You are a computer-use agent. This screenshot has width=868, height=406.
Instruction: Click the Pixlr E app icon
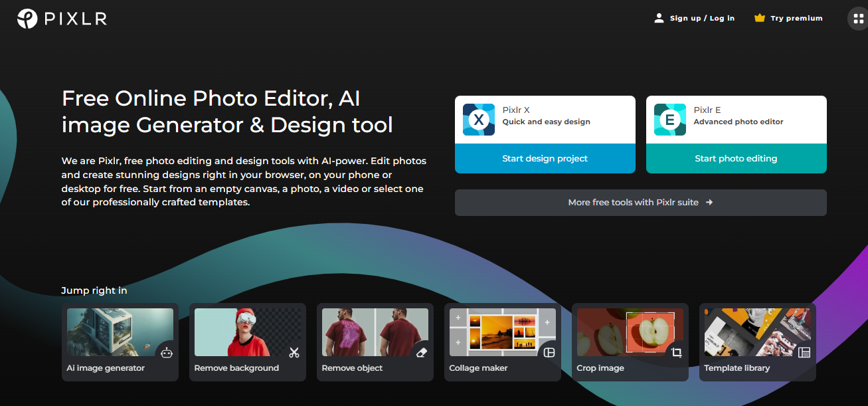(670, 120)
